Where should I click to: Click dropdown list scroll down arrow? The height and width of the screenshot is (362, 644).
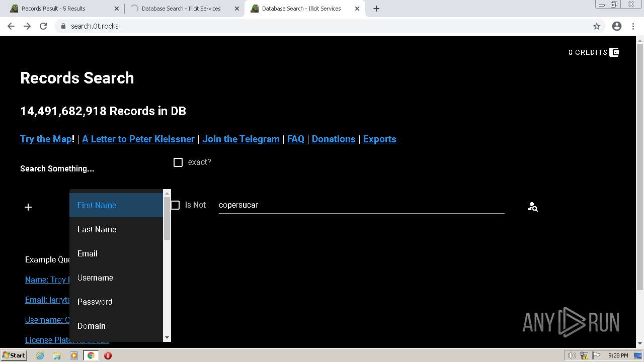click(x=167, y=338)
